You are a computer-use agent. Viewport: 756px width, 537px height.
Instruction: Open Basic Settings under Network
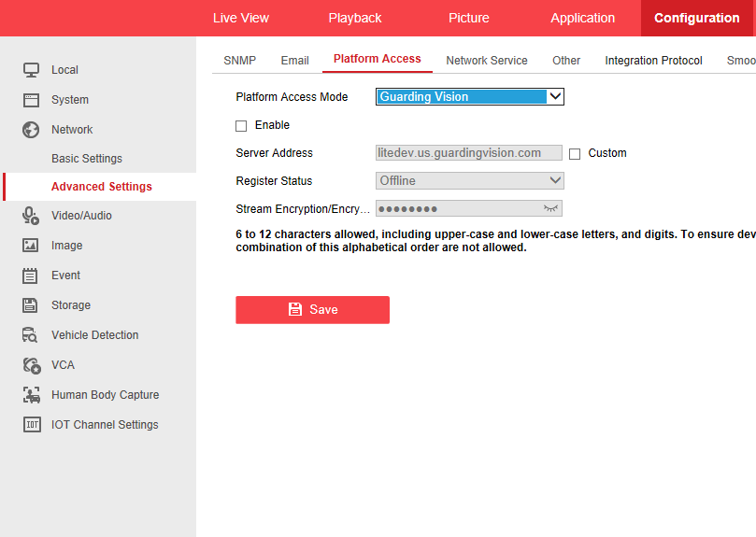[x=87, y=159]
